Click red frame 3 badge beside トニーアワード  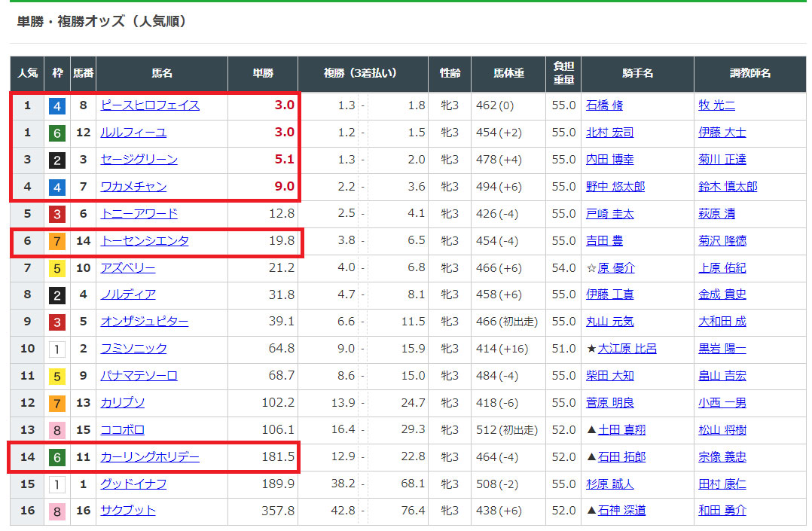57,214
